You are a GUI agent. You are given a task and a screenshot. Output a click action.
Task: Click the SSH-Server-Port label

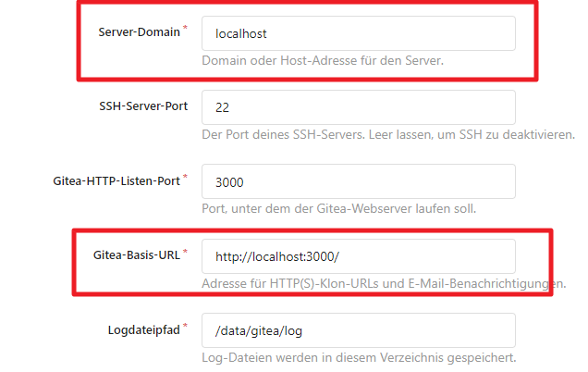(143, 106)
